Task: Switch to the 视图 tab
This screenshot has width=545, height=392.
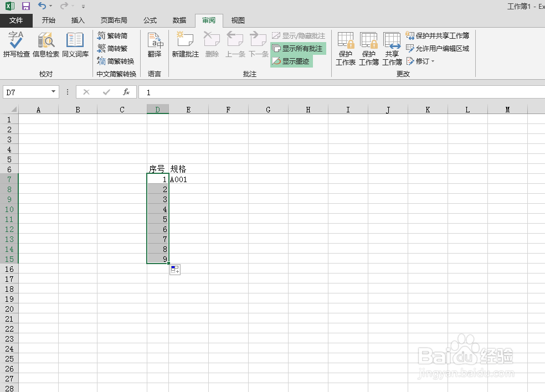Action: coord(238,20)
